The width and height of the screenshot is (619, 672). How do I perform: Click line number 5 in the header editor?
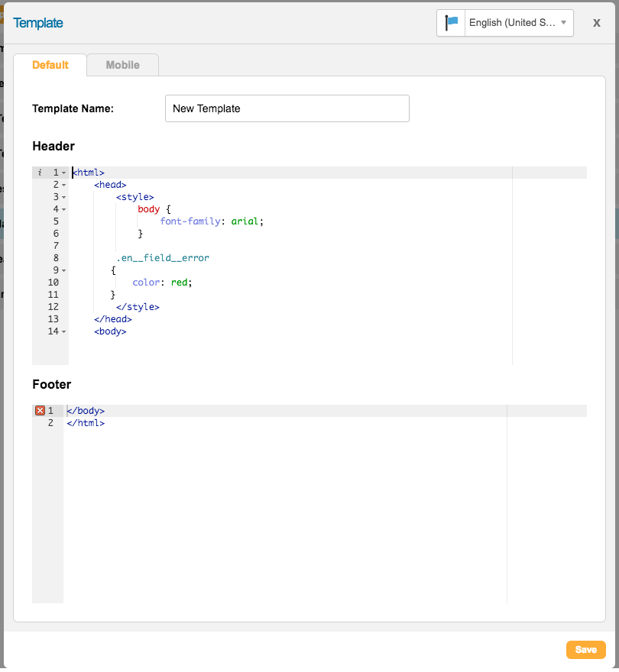tap(55, 221)
